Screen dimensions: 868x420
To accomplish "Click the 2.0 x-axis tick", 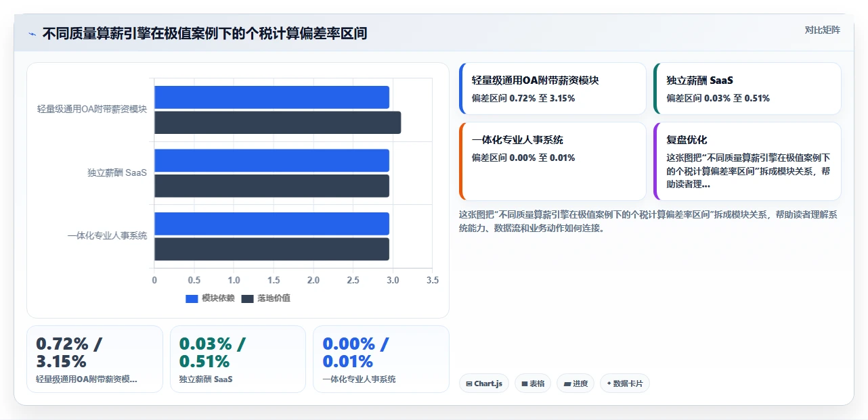I will click(x=313, y=280).
